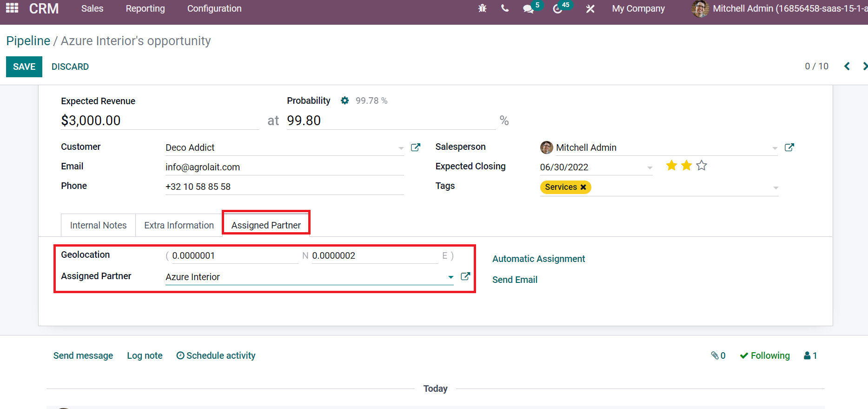Screen dimensions: 868x409
Task: Open the activities clock icon
Action: (557, 9)
